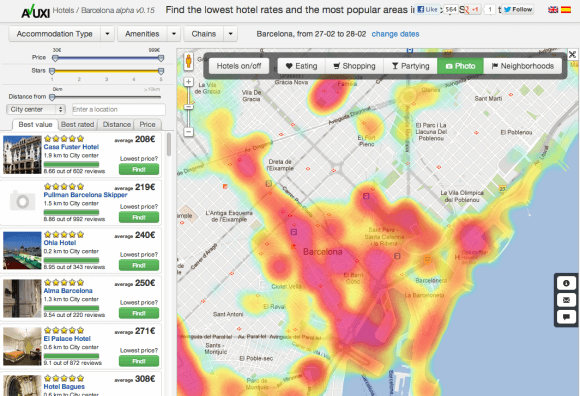Click the El Palace Hotel thumbnail

pos(22,346)
